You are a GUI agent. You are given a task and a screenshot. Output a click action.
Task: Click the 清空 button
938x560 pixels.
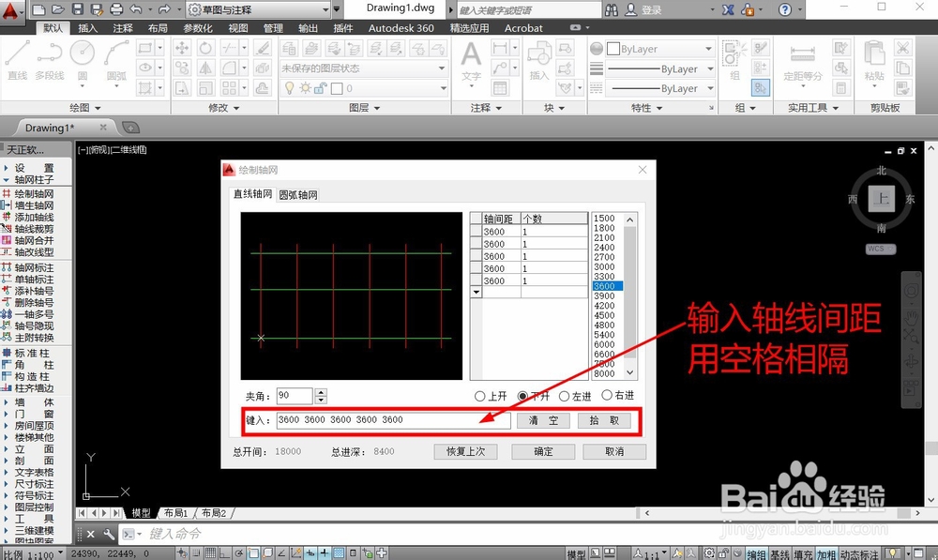[543, 420]
